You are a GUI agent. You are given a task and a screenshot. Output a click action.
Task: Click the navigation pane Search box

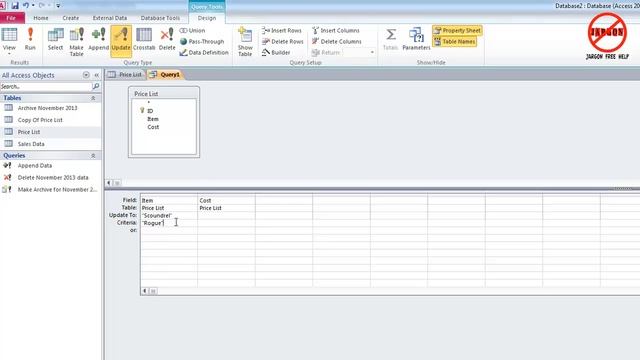click(46, 87)
